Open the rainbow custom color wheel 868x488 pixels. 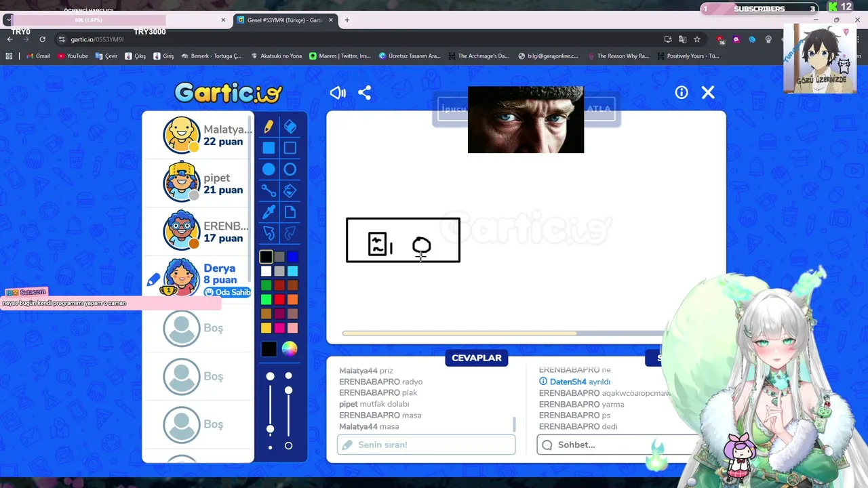click(290, 348)
